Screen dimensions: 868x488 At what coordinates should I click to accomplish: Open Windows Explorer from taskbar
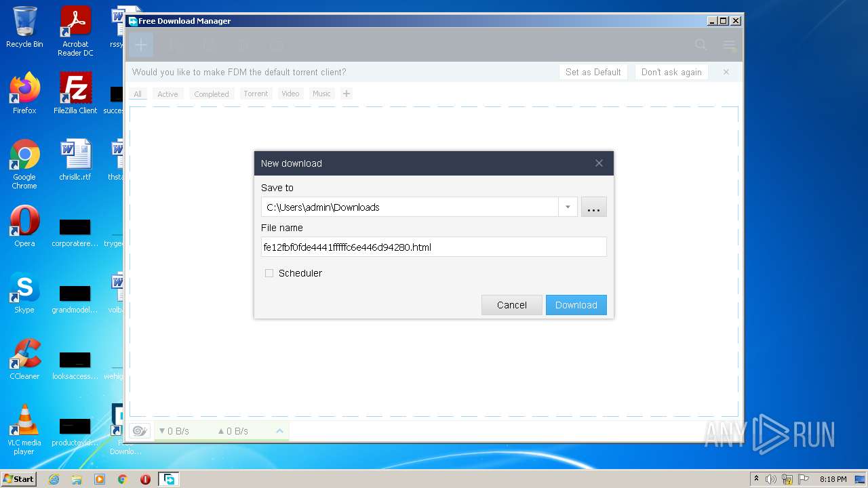[77, 479]
